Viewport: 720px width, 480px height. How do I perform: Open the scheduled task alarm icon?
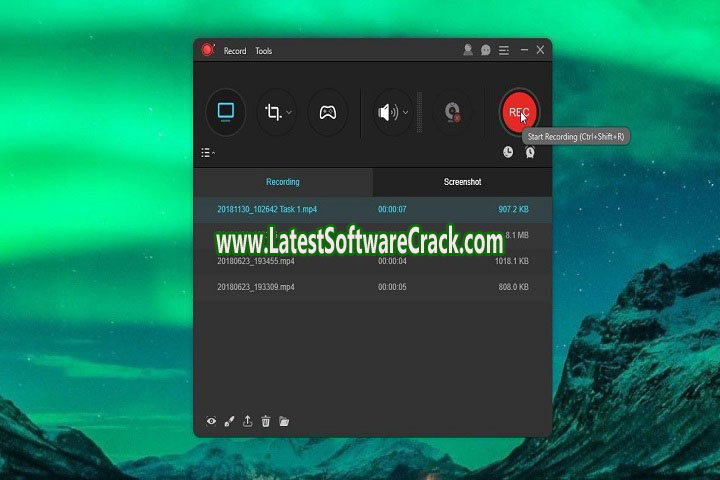tap(530, 152)
